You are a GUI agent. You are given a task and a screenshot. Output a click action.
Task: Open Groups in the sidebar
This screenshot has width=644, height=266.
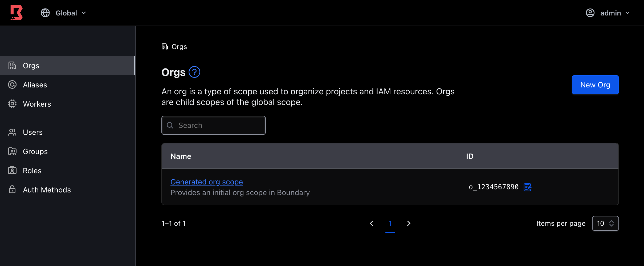pyautogui.click(x=68, y=151)
